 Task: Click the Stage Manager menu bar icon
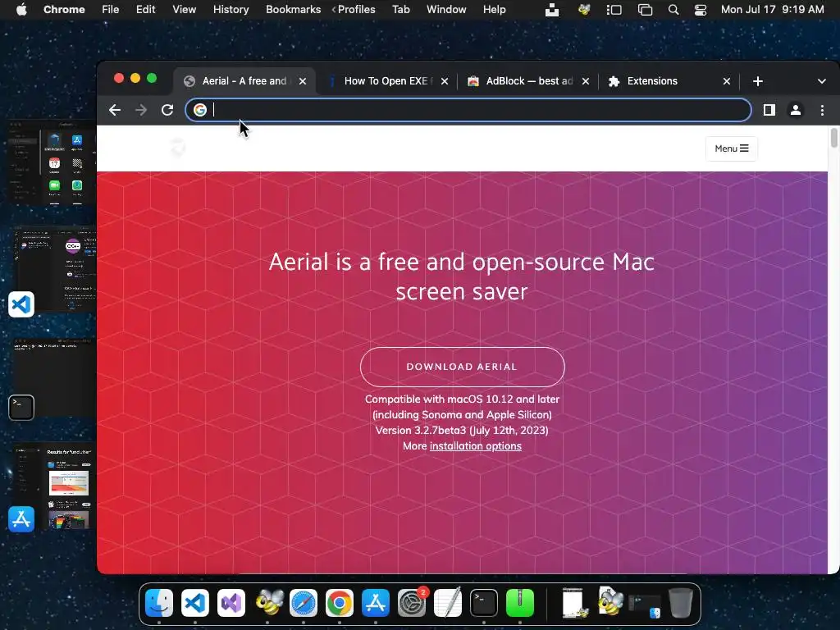614,10
